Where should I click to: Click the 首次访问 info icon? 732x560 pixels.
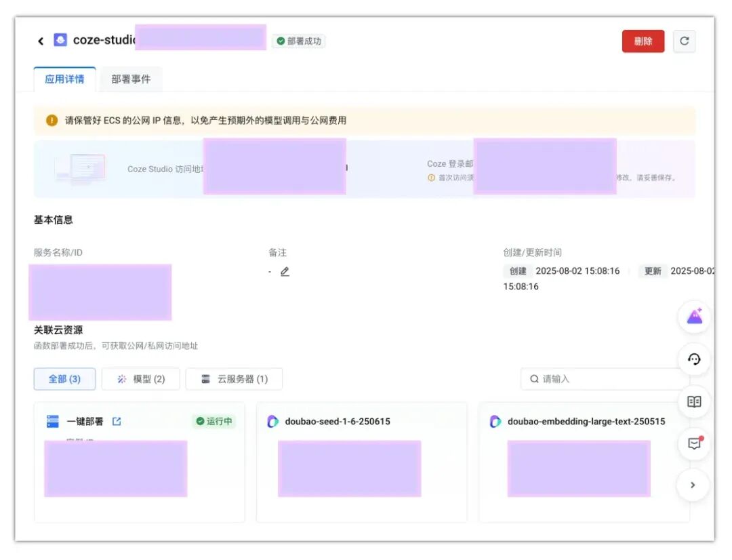(431, 178)
